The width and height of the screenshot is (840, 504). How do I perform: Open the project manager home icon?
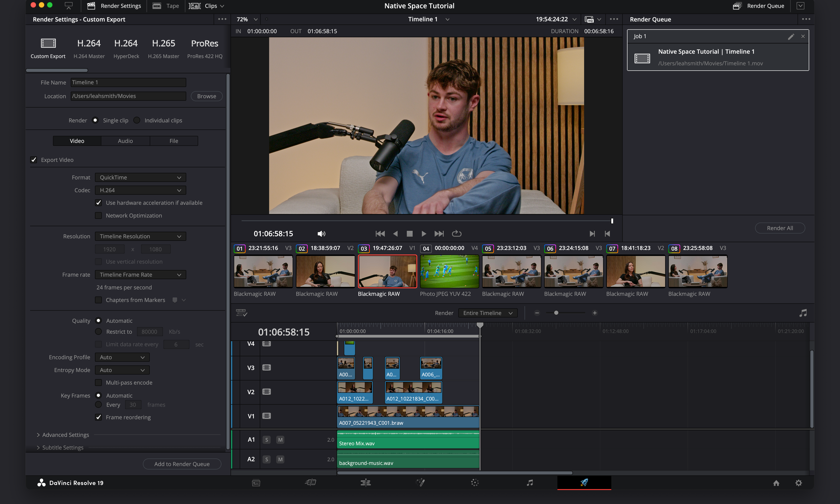click(776, 483)
